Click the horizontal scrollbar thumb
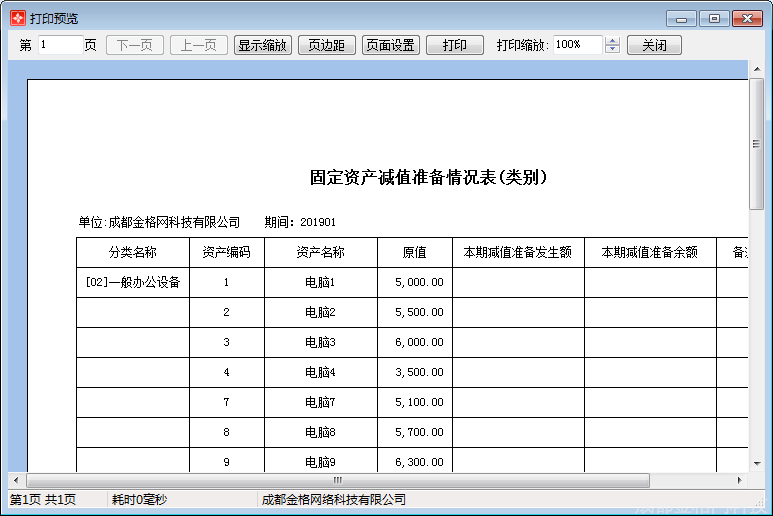Image resolution: width=773 pixels, height=516 pixels. point(338,480)
